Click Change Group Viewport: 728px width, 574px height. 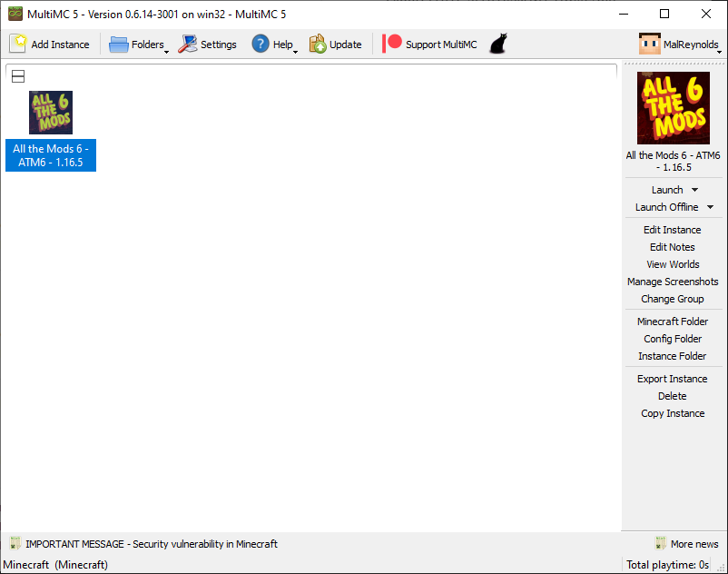tap(673, 299)
